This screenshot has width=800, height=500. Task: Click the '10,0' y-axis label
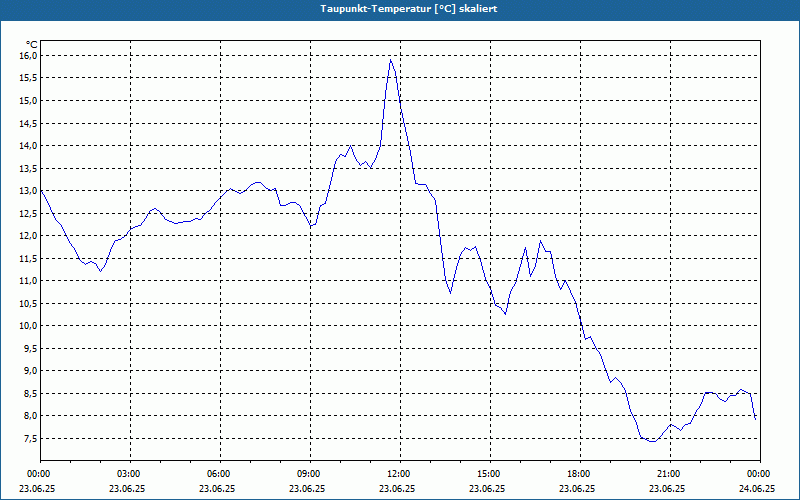[28, 326]
